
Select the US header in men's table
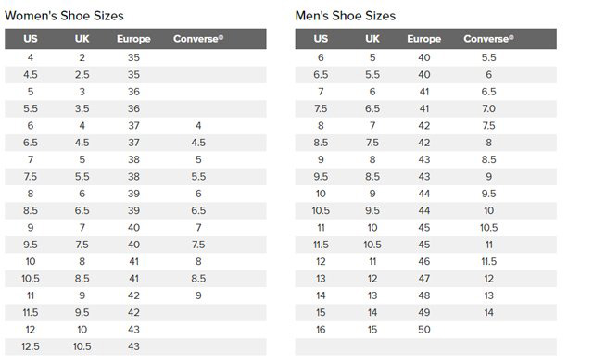[321, 39]
